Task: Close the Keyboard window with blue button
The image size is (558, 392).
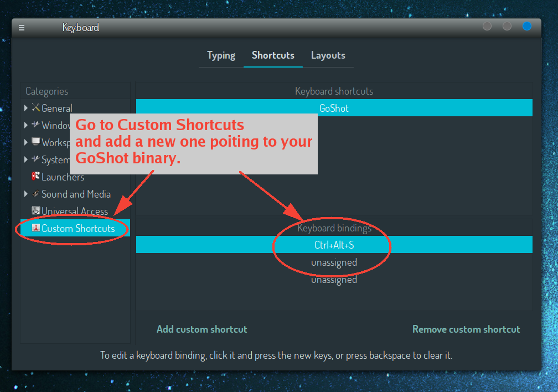Action: (x=526, y=27)
